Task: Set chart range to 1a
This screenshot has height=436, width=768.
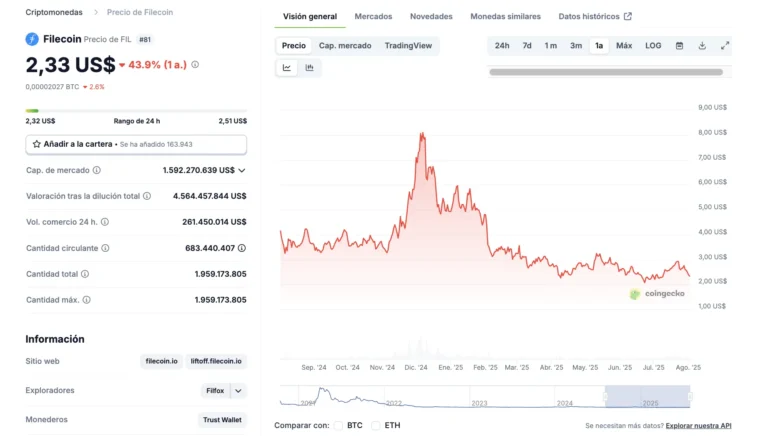Action: [x=599, y=46]
